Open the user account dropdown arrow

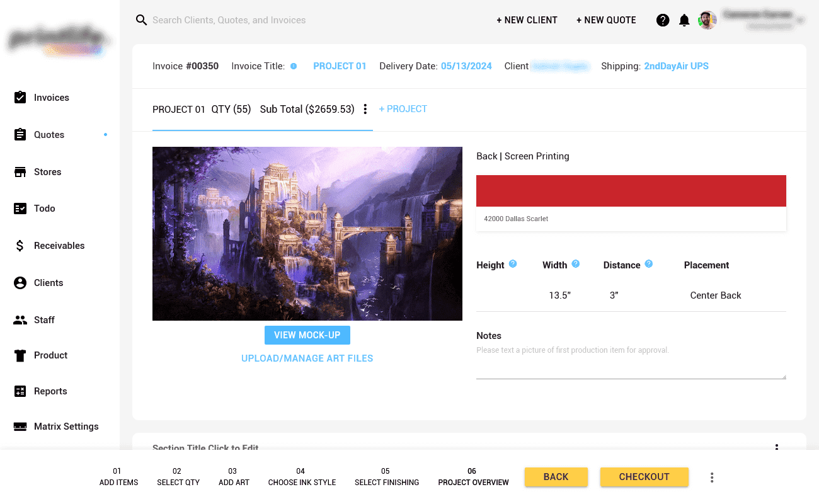tap(800, 20)
